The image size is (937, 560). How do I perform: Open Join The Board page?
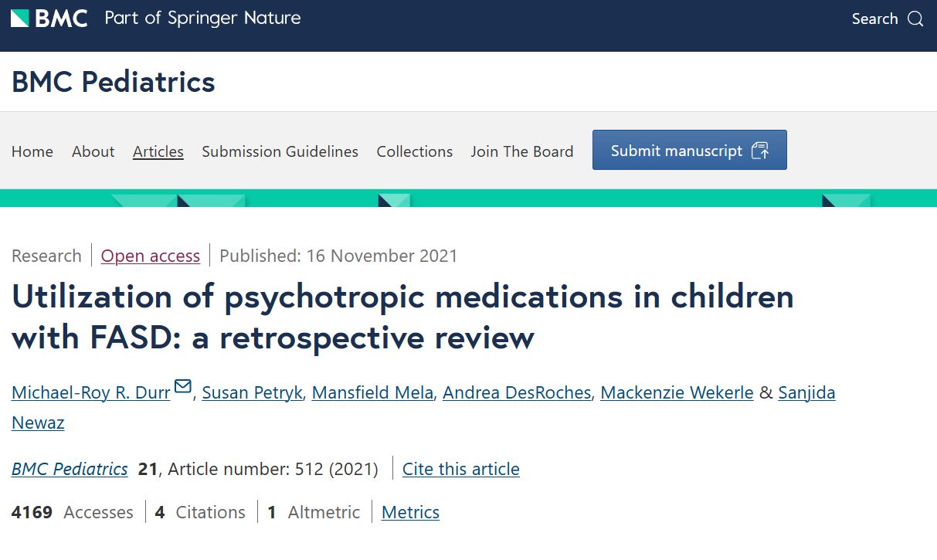pos(522,151)
